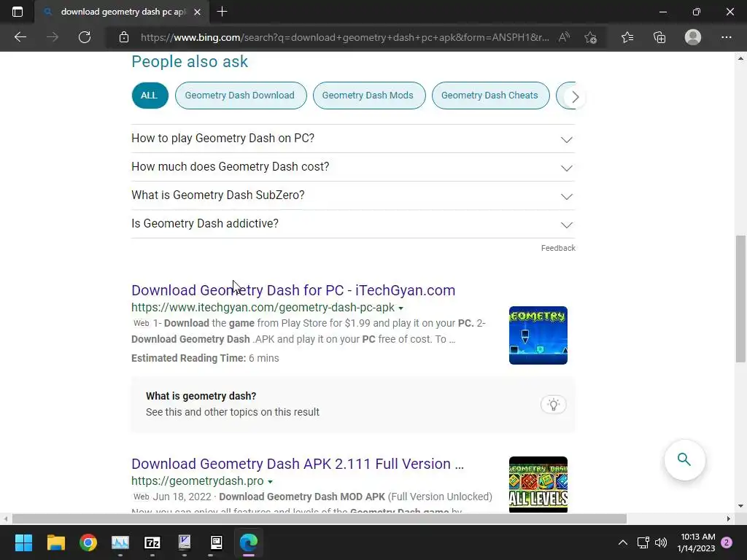747x560 pixels.
Task: Click the browser forward arrow
Action: [x=53, y=37]
